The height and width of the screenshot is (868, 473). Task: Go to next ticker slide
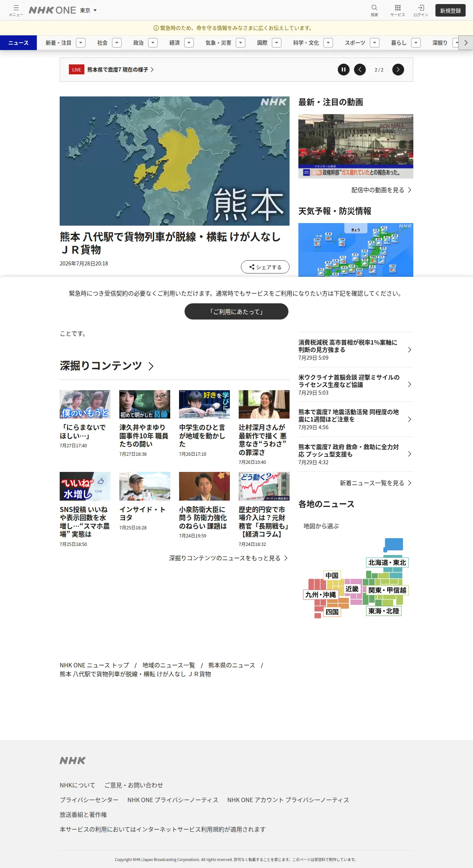click(x=398, y=70)
